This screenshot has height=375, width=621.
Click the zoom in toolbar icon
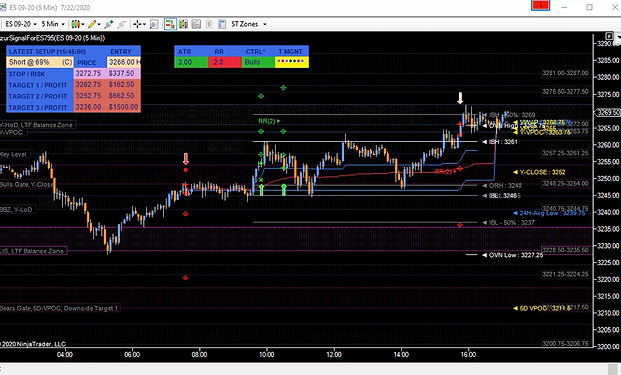[109, 24]
